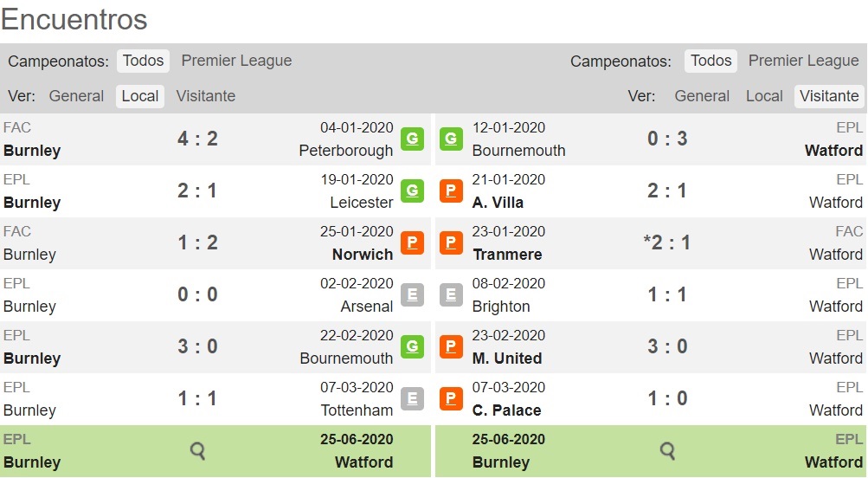This screenshot has height=478, width=868.
Task: Switch left view to Visitante
Action: pos(206,96)
